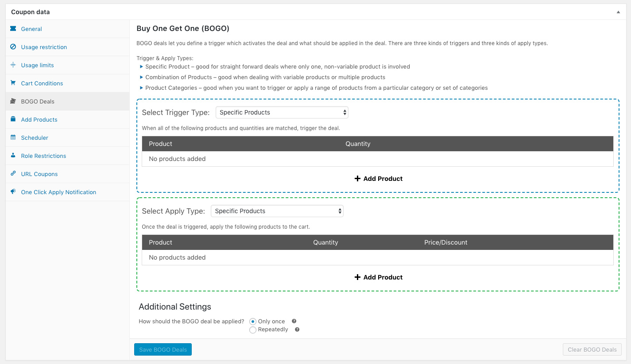Click the General tab ticket icon
Image resolution: width=631 pixels, height=364 pixels.
pos(13,29)
